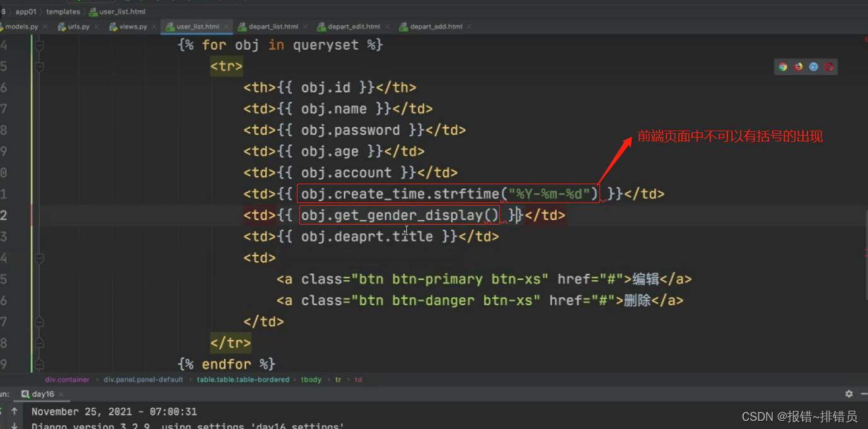Open preview in Safari browser
The image size is (868, 429).
[x=813, y=66]
